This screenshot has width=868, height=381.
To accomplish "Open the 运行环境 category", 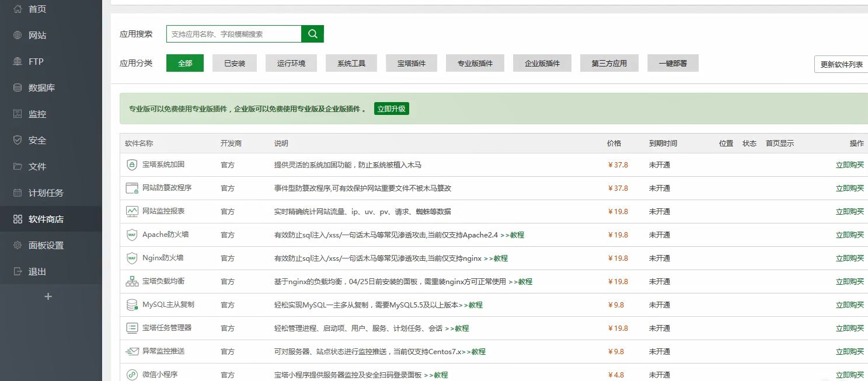I will point(291,63).
